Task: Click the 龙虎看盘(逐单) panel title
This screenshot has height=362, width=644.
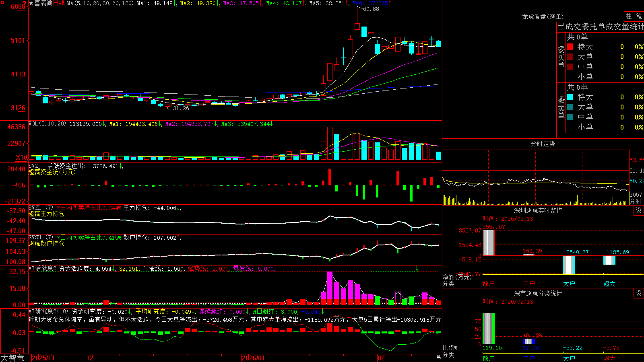Action: point(543,16)
